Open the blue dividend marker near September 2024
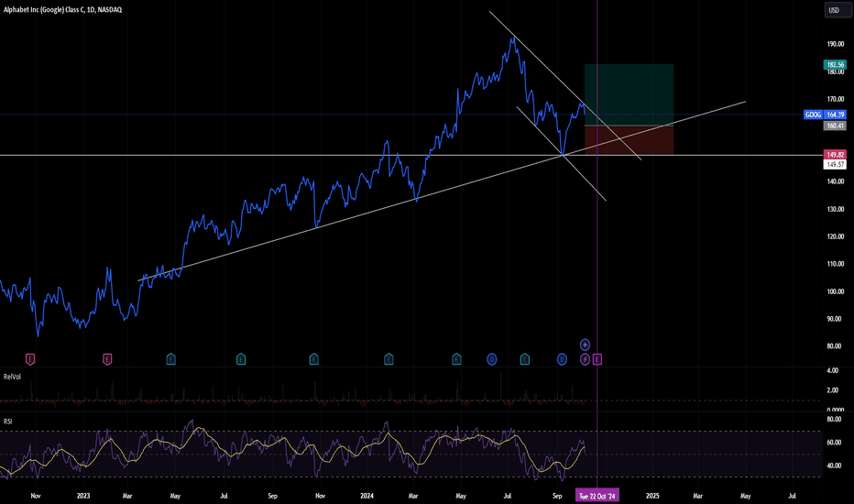 pos(562,359)
